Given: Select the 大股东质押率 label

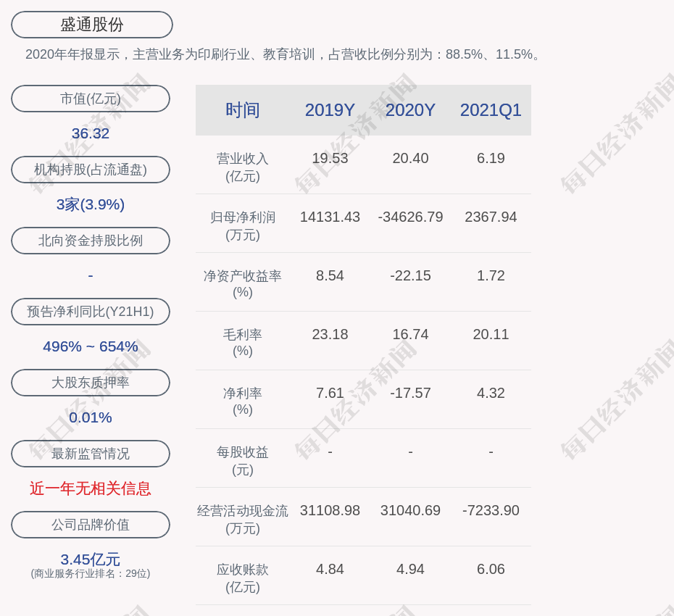Looking at the screenshot, I should pos(91,383).
